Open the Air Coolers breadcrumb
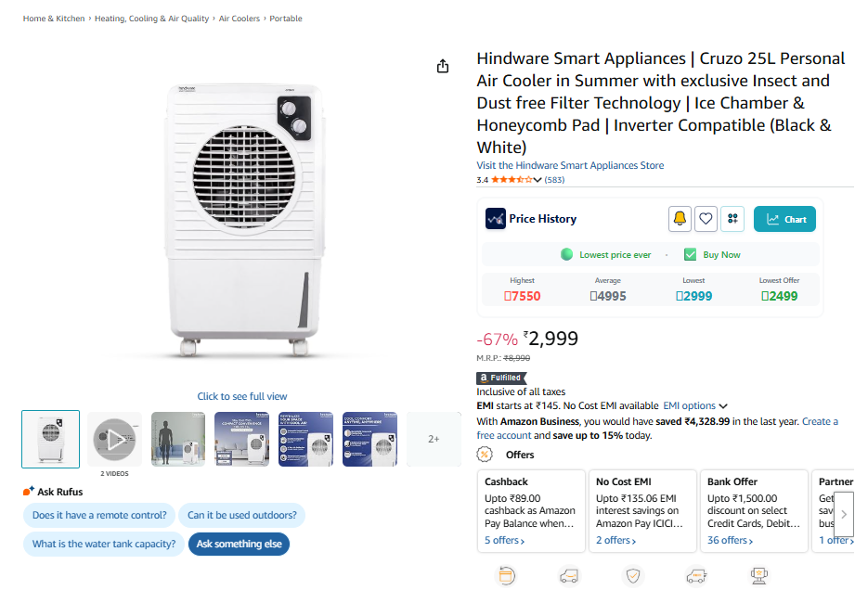Screen dimensions: 868x590 pos(240,19)
